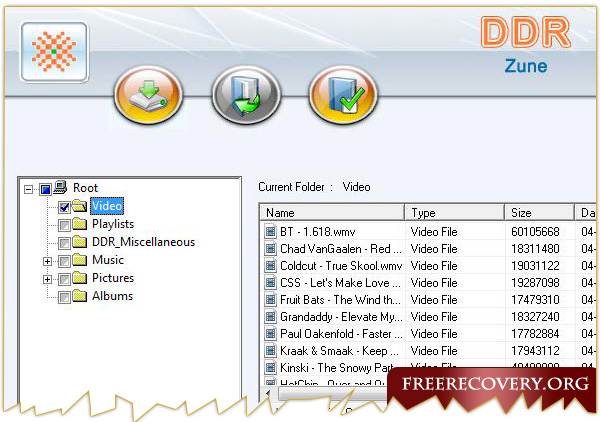Click the file icon of Kraak & Smaak row

pyautogui.click(x=271, y=350)
